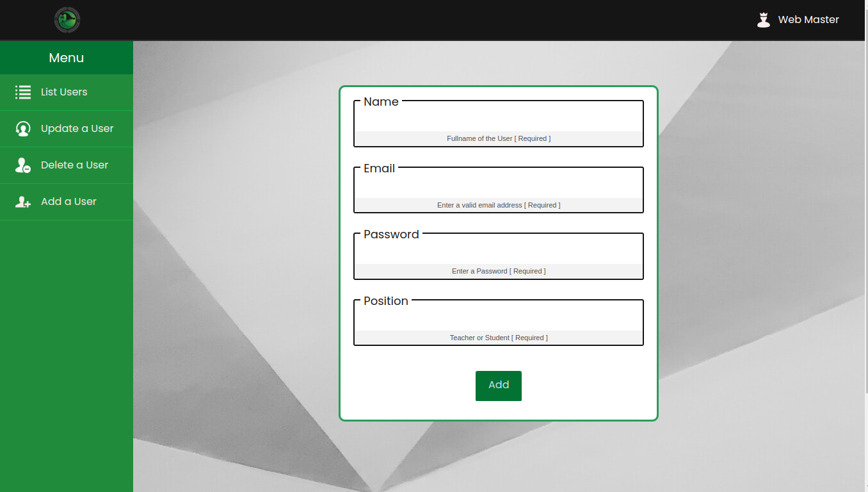
Task: Open the List Users menu entry
Action: [x=64, y=92]
